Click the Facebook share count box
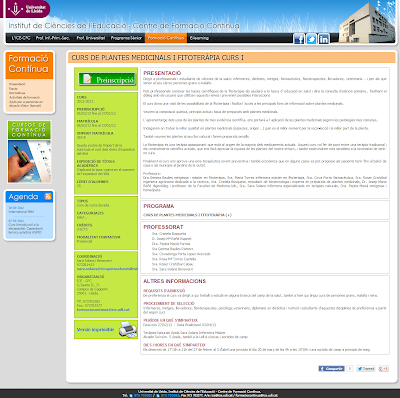The height and width of the screenshot is (398, 400). [349, 368]
